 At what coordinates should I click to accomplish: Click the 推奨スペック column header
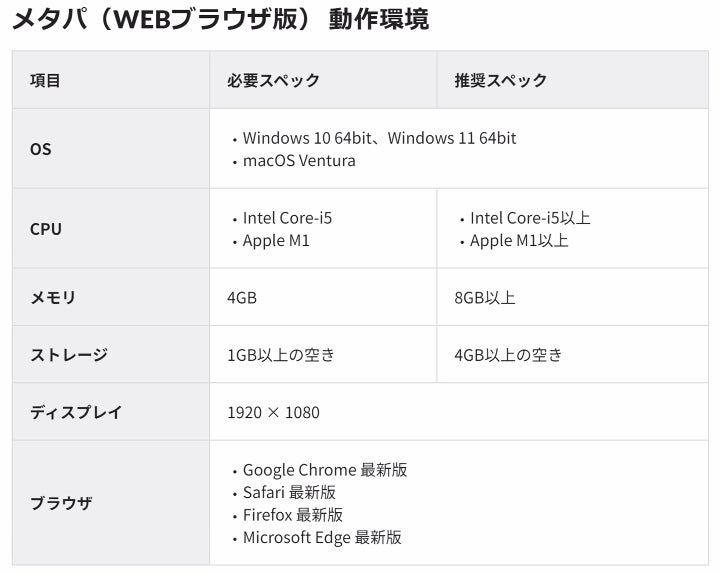point(500,80)
